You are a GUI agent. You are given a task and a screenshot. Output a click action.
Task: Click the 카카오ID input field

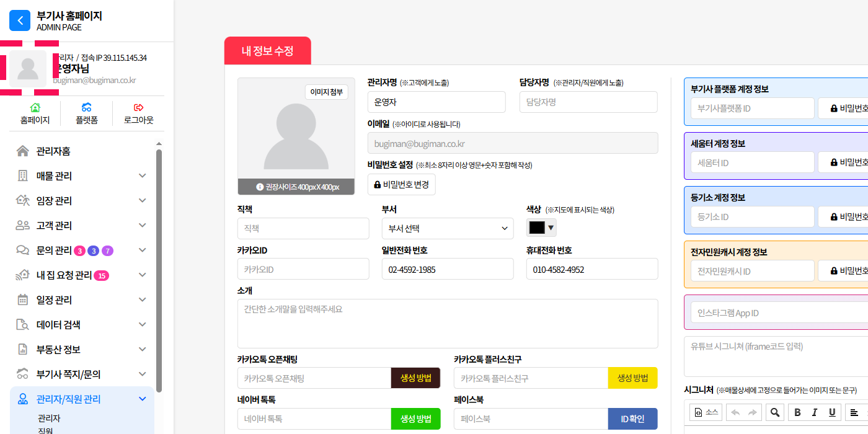[x=303, y=270]
